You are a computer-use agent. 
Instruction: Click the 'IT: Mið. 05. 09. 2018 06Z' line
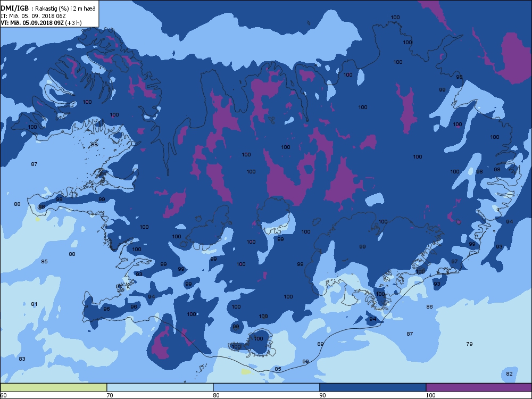pos(33,15)
